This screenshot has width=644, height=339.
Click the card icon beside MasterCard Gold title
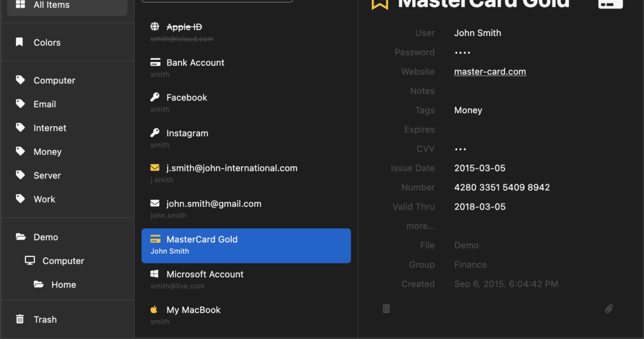[x=610, y=3]
